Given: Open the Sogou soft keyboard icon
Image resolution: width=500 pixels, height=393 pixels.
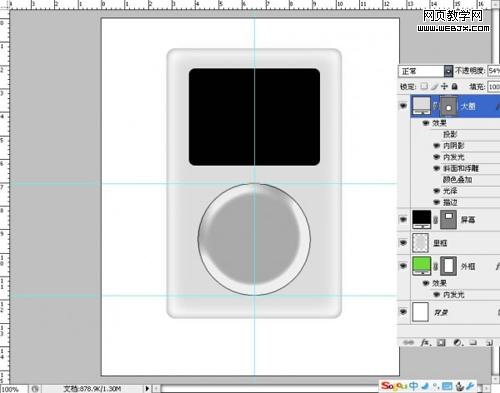Looking at the screenshot, I should (x=447, y=386).
